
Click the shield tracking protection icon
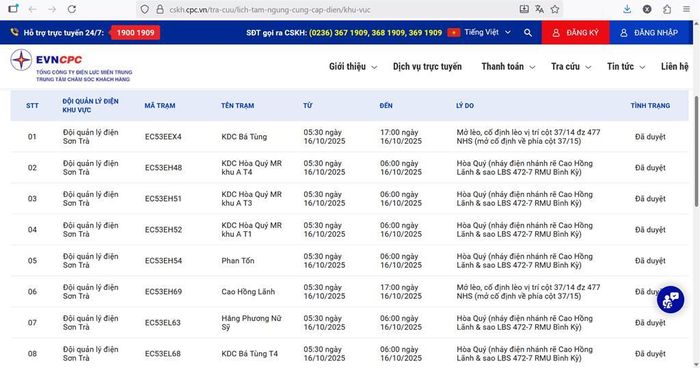(145, 9)
